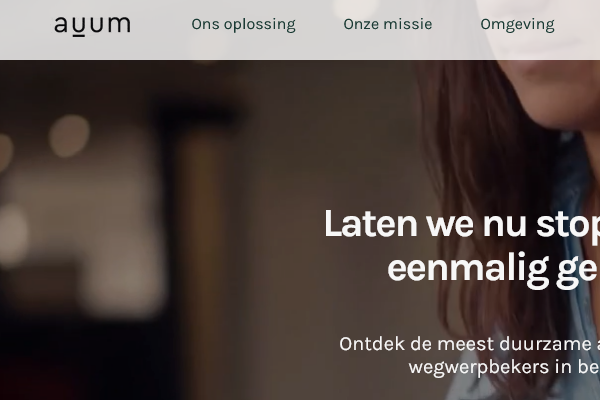Click the word 'oplossing' in the navigation
Image resolution: width=600 pixels, height=400 pixels.
[260, 25]
